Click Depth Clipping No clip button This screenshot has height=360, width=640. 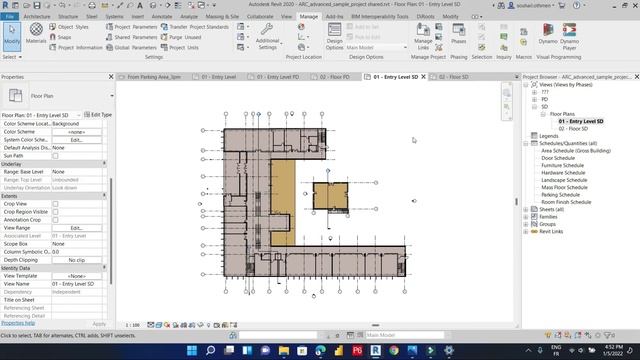pyautogui.click(x=77, y=260)
